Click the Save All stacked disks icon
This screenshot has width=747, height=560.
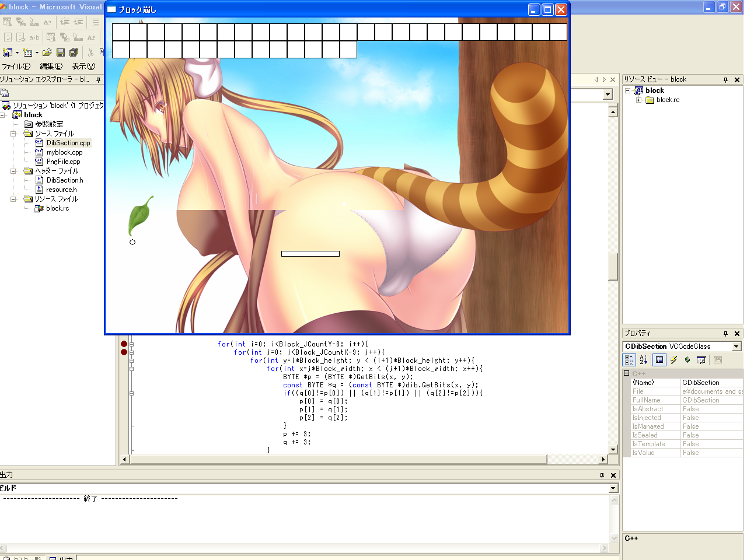coord(74,52)
